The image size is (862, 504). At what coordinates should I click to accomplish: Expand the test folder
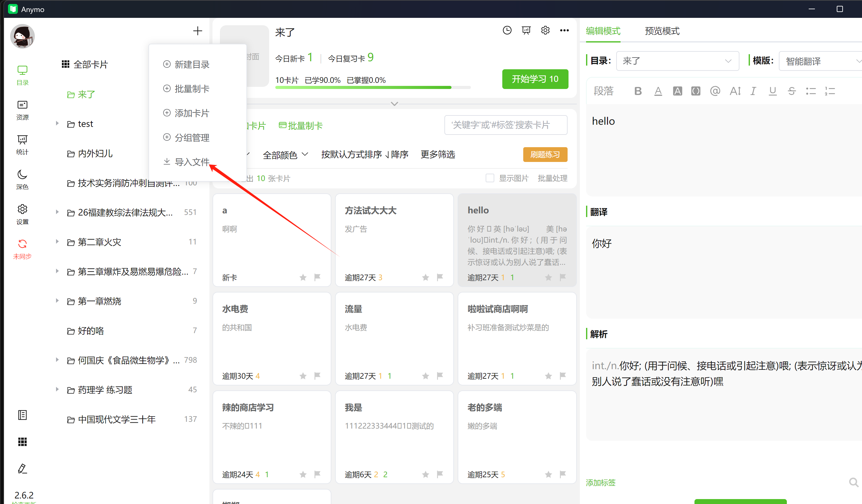pos(57,123)
